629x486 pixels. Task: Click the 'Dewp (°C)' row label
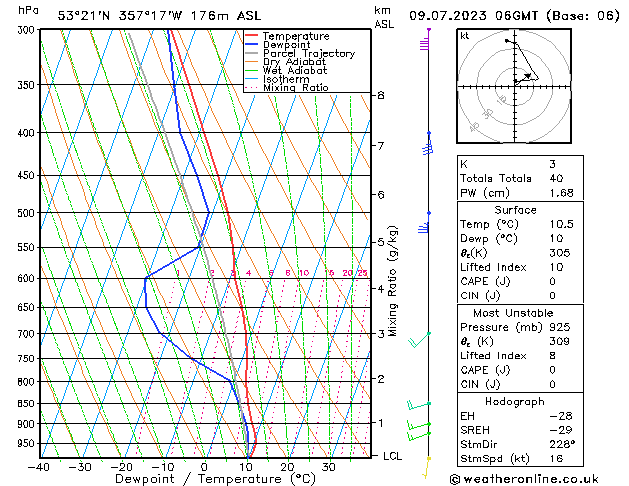pos(489,239)
